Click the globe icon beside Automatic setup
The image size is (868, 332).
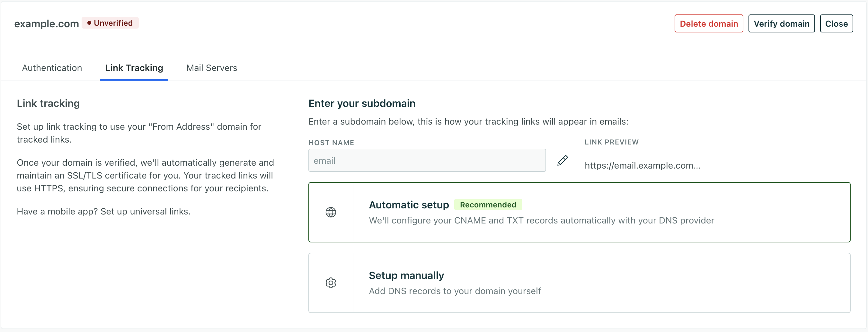pyautogui.click(x=331, y=212)
